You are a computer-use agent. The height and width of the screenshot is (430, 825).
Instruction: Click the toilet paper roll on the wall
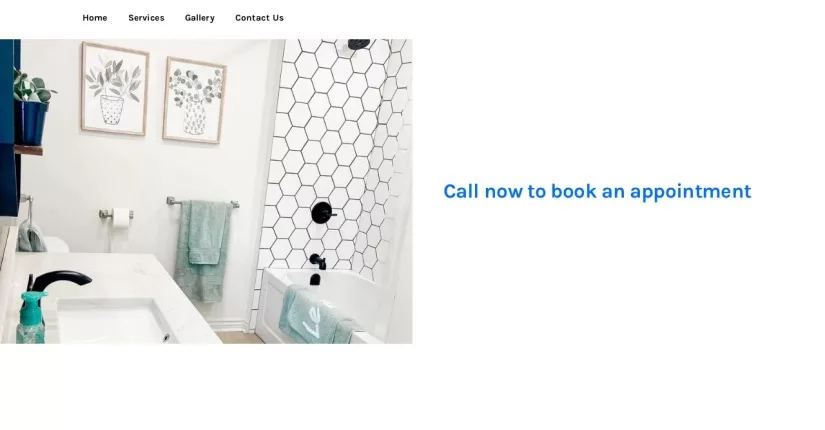pyautogui.click(x=121, y=217)
